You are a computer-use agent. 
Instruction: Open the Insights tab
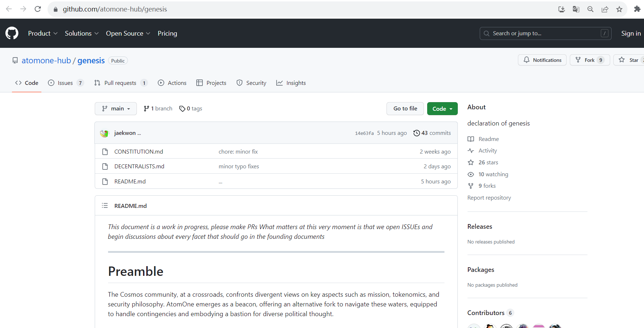click(x=291, y=83)
